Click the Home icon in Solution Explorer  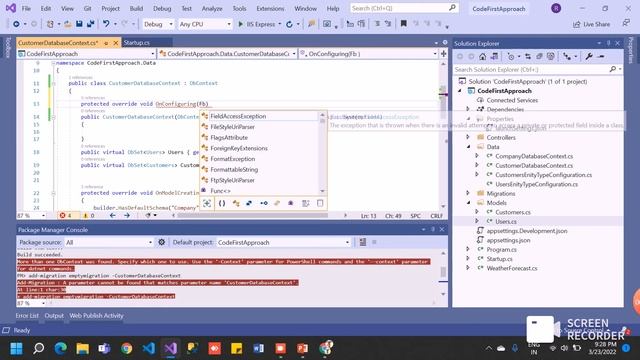click(482, 56)
